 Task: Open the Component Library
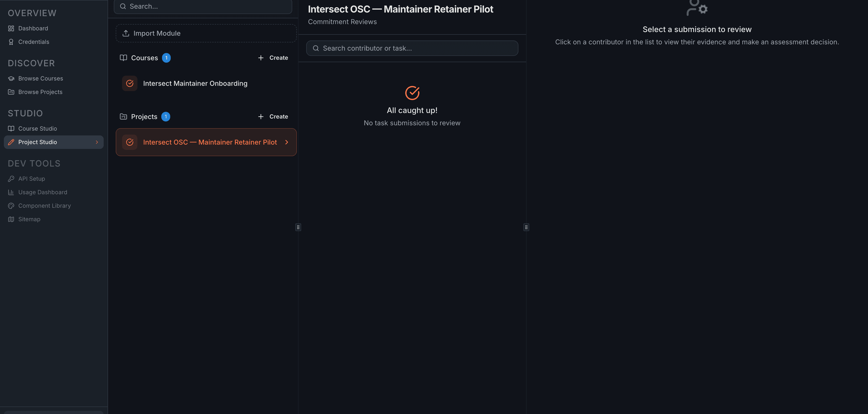[44, 206]
